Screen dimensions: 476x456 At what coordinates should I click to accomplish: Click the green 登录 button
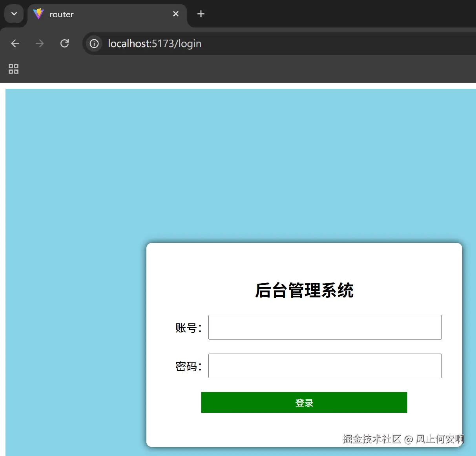point(304,402)
